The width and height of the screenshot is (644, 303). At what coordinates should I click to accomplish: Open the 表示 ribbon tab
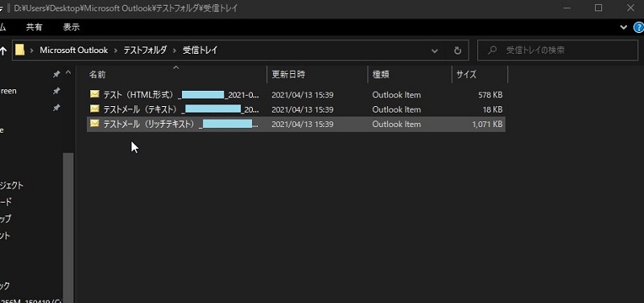coord(71,27)
